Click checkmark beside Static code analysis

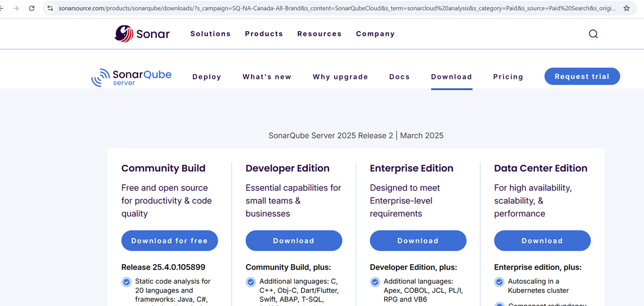coord(126,282)
